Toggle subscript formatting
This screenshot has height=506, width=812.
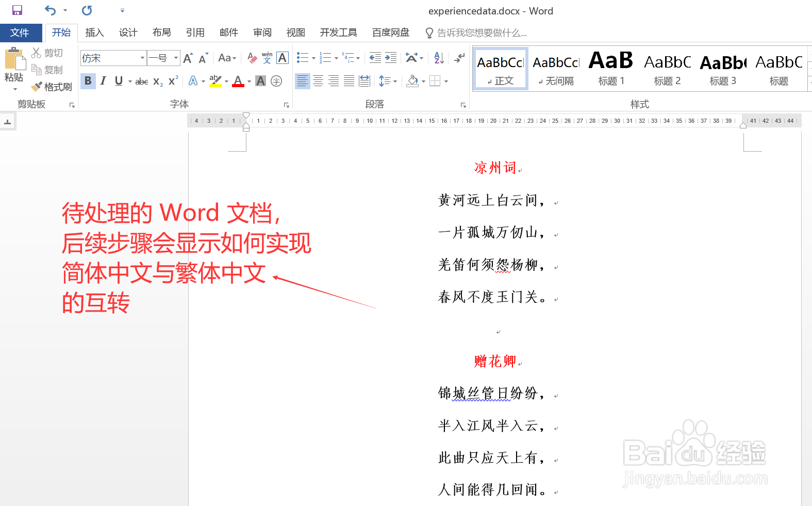coord(158,81)
